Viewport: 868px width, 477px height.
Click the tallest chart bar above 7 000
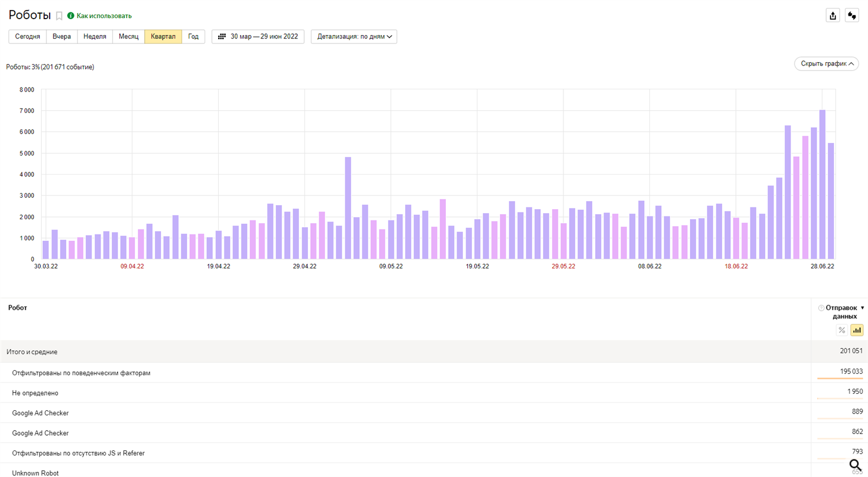822,184
